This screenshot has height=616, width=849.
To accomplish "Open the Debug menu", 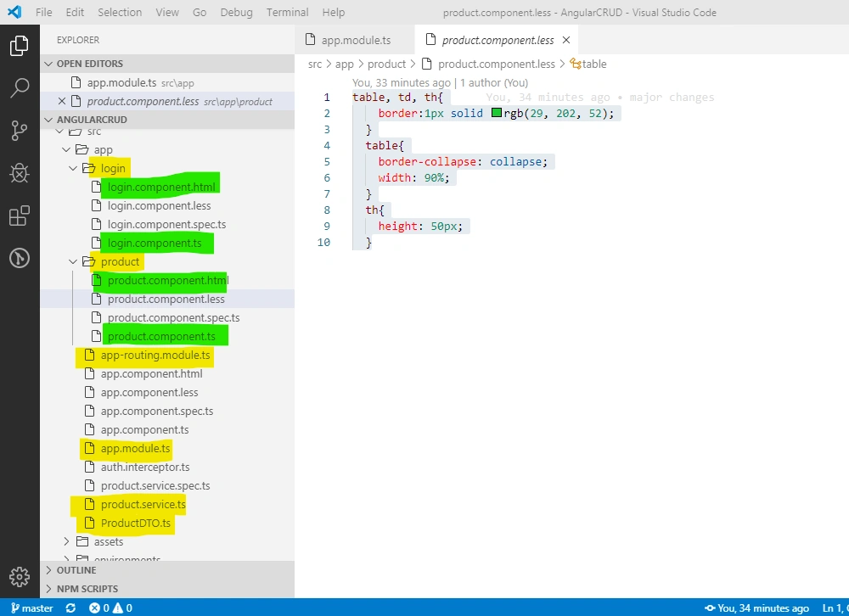I will tap(236, 12).
